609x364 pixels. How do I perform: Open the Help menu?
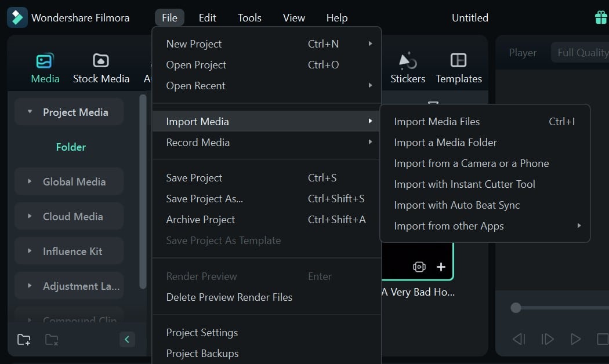click(x=337, y=18)
